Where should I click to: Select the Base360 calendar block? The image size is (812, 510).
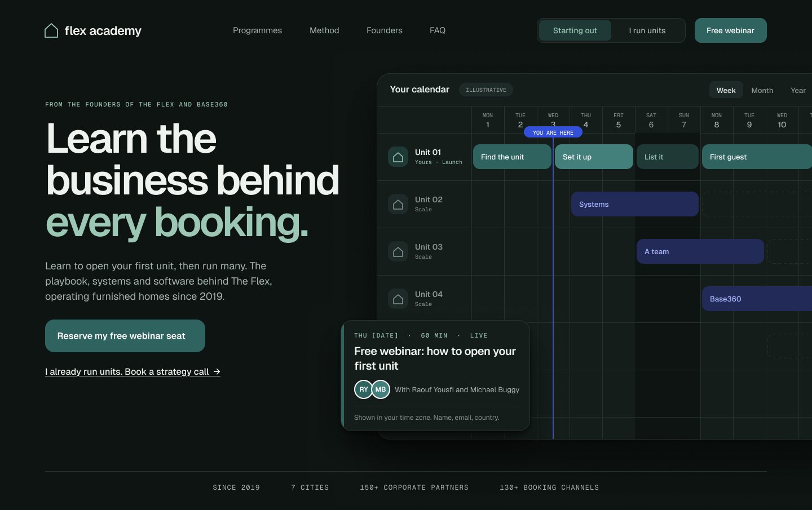(757, 299)
